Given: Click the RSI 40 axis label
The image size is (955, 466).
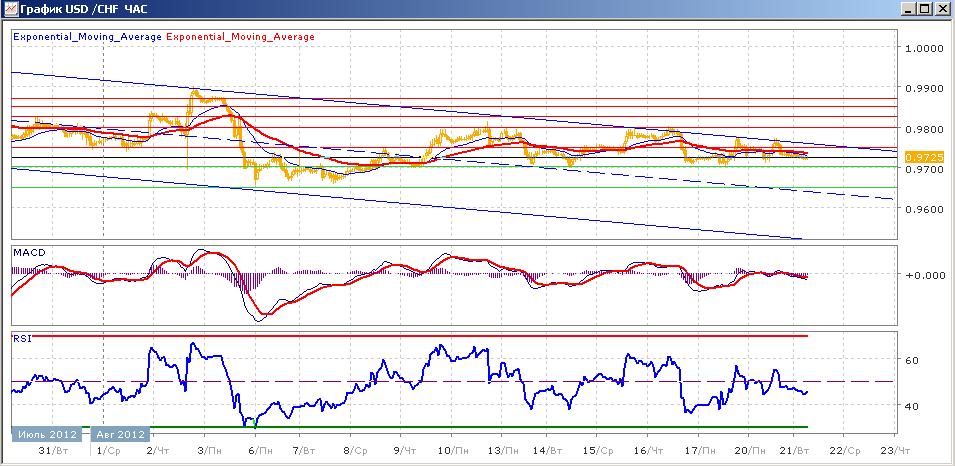Looking at the screenshot, I should coord(912,406).
